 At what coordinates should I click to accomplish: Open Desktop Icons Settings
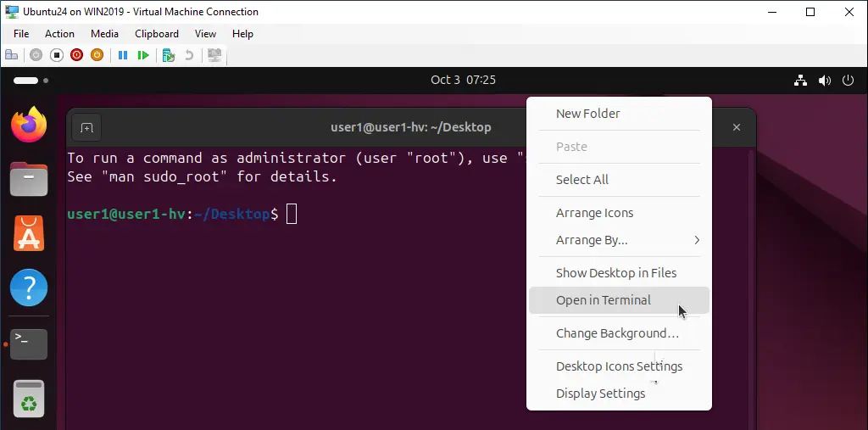coord(619,366)
